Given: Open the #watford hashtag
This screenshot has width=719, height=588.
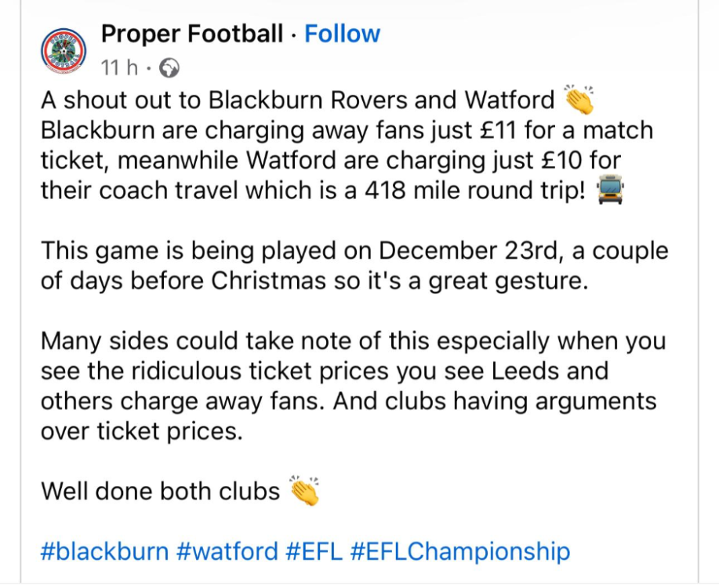Looking at the screenshot, I should coord(227,551).
